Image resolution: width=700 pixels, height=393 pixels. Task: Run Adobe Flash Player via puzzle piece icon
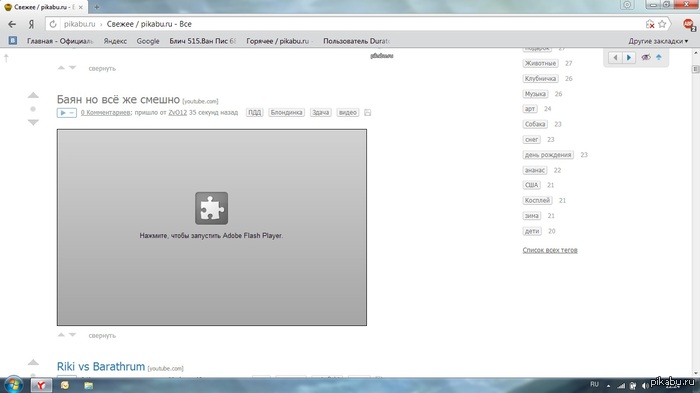click(x=212, y=208)
